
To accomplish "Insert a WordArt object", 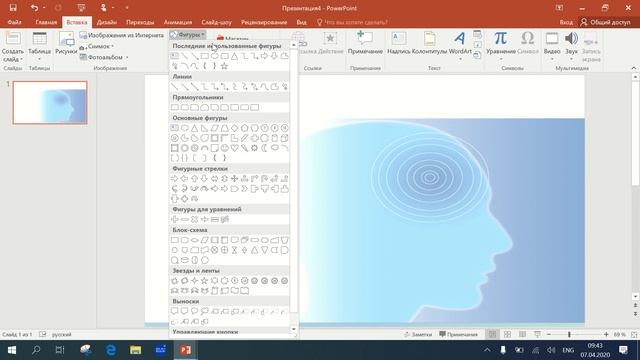I will pyautogui.click(x=460, y=45).
